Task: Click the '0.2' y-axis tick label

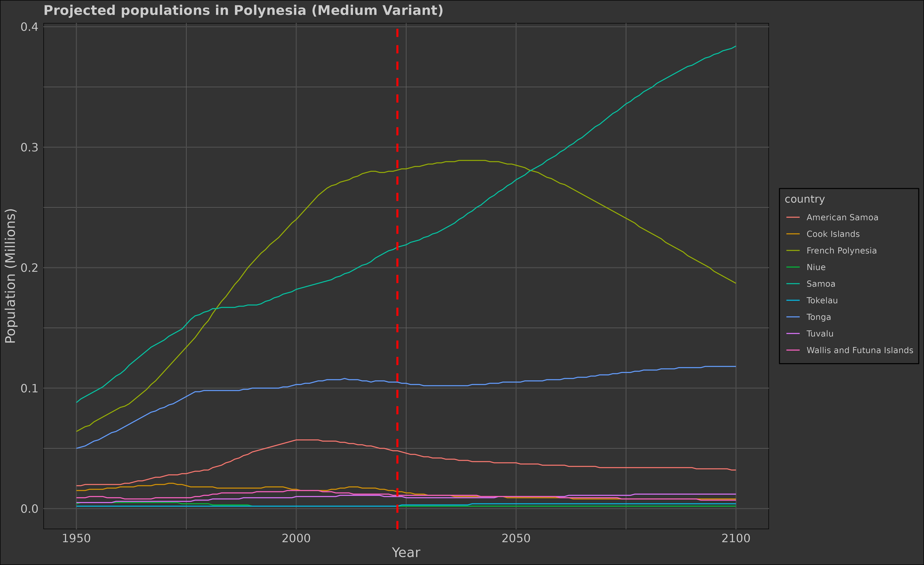Action: [29, 268]
